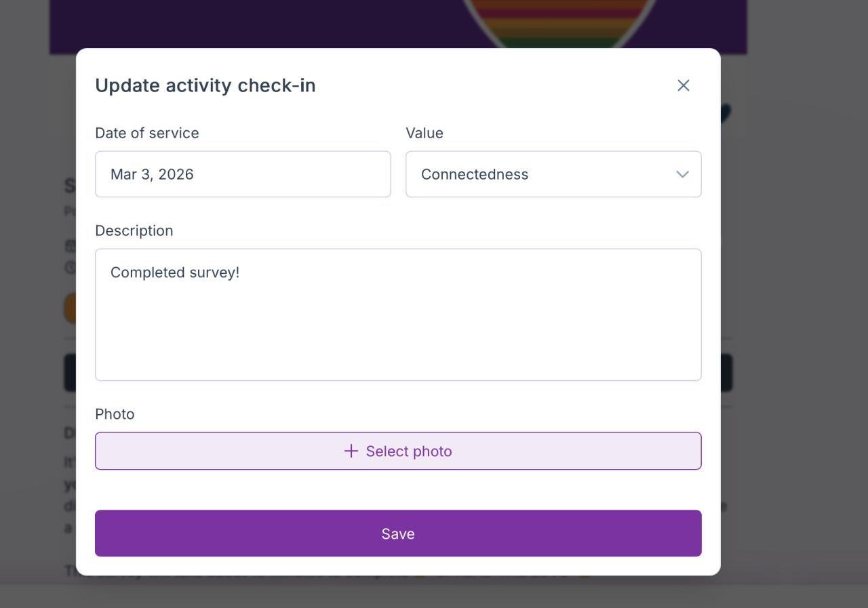Click the chevron arrow in Value field
The width and height of the screenshot is (868, 608).
(x=682, y=175)
